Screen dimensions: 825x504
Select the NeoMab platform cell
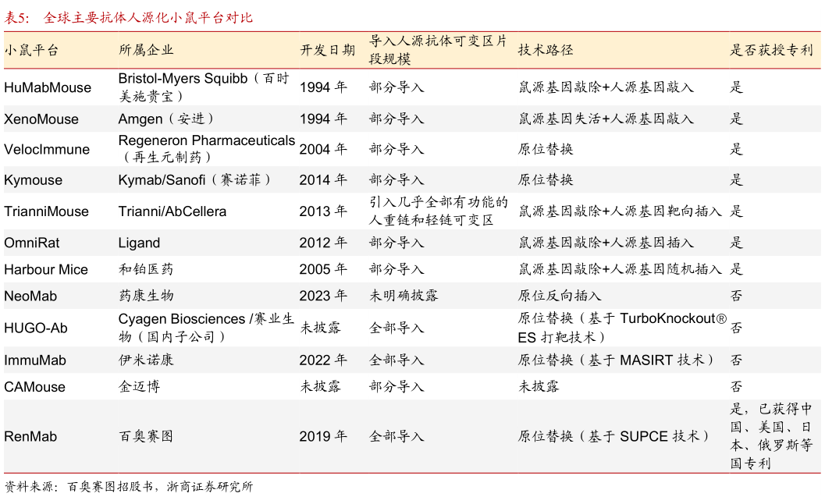(30, 296)
